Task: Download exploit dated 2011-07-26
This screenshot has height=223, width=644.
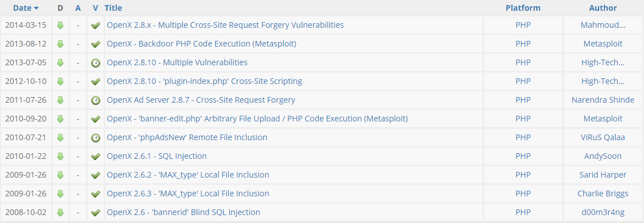Action: (x=61, y=100)
